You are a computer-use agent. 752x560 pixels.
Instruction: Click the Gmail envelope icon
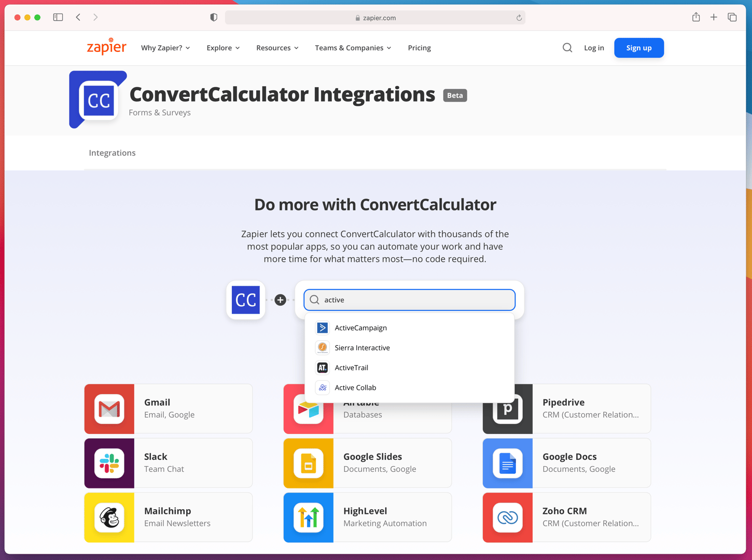[109, 409]
